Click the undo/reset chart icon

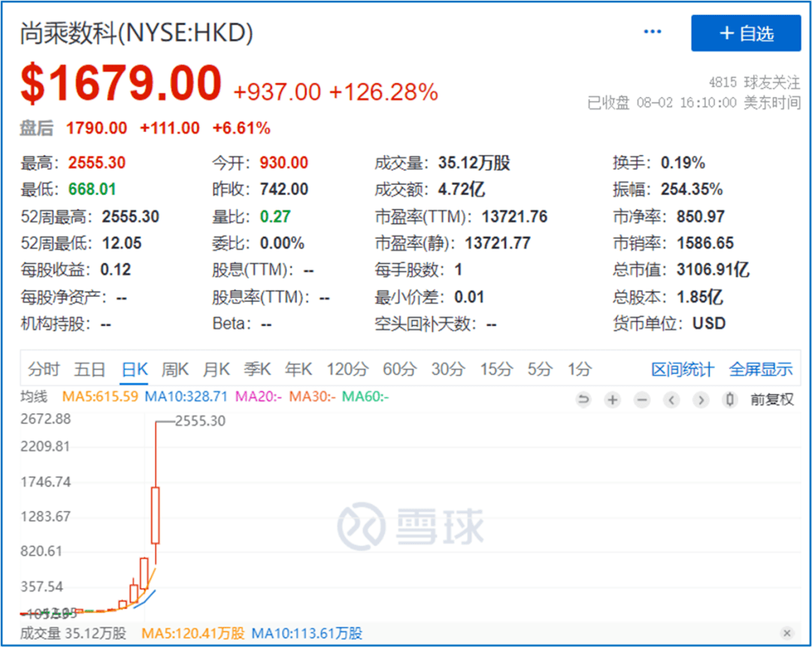584,399
